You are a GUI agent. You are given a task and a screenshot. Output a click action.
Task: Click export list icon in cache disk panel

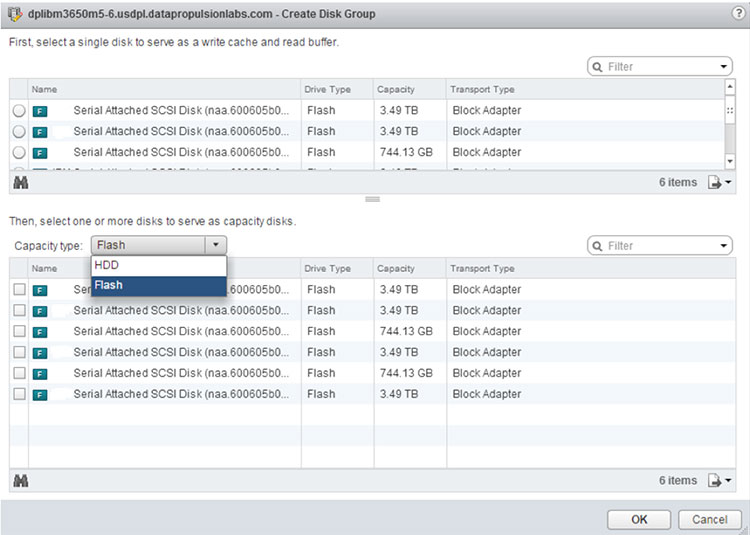[x=719, y=183]
